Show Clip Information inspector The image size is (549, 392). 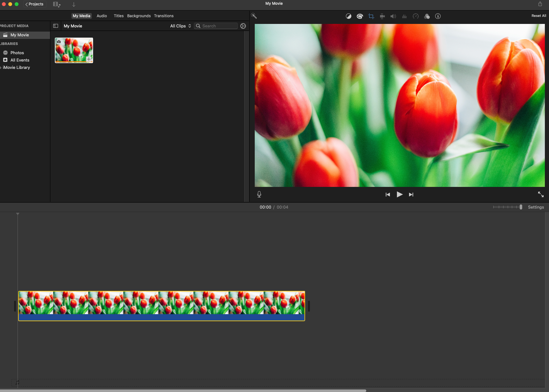tap(438, 16)
